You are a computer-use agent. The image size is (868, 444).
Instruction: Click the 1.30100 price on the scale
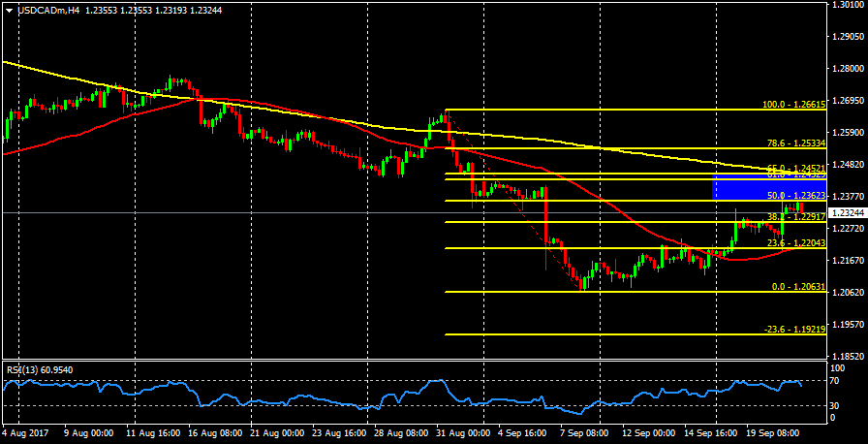[x=849, y=6]
